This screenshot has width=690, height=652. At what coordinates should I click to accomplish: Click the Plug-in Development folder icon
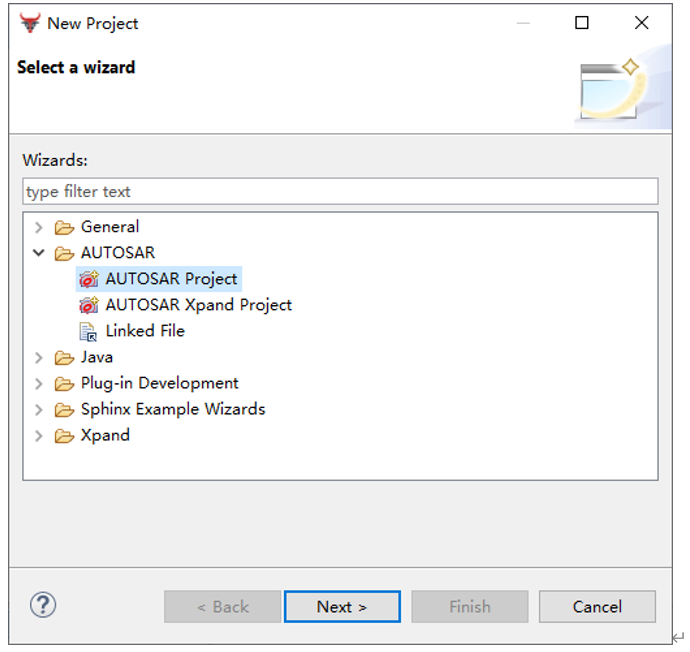[64, 384]
